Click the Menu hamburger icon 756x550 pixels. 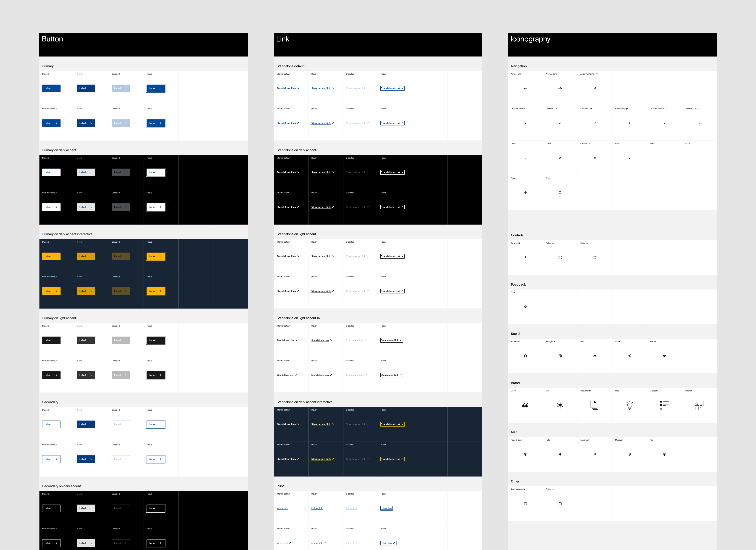coord(664,158)
